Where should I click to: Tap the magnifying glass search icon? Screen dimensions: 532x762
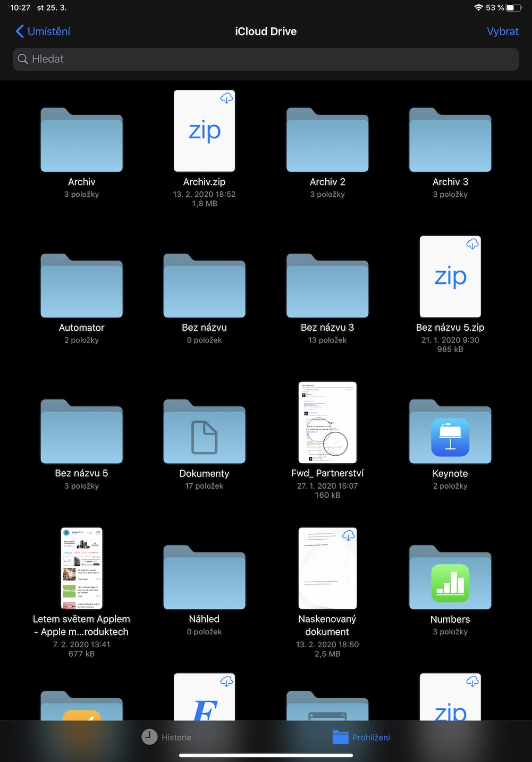coord(23,59)
